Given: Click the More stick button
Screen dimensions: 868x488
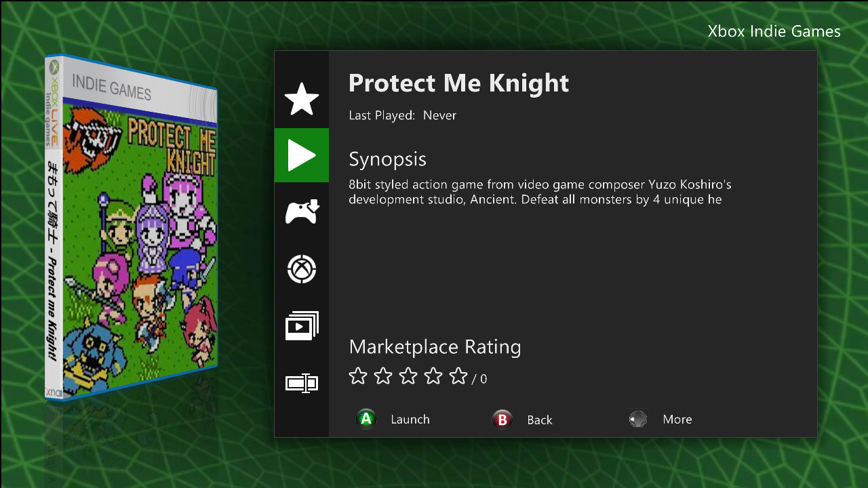Looking at the screenshot, I should 638,420.
